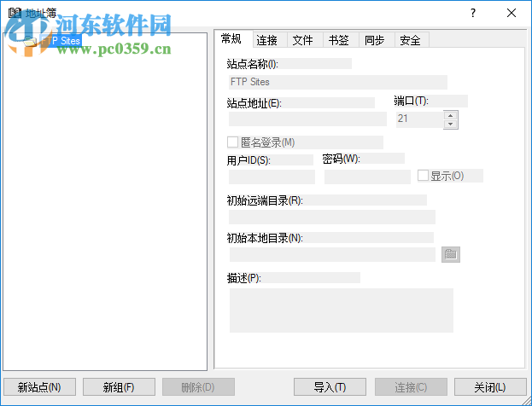This screenshot has width=532, height=406.
Task: Click the port field showing 21
Action: pos(419,119)
